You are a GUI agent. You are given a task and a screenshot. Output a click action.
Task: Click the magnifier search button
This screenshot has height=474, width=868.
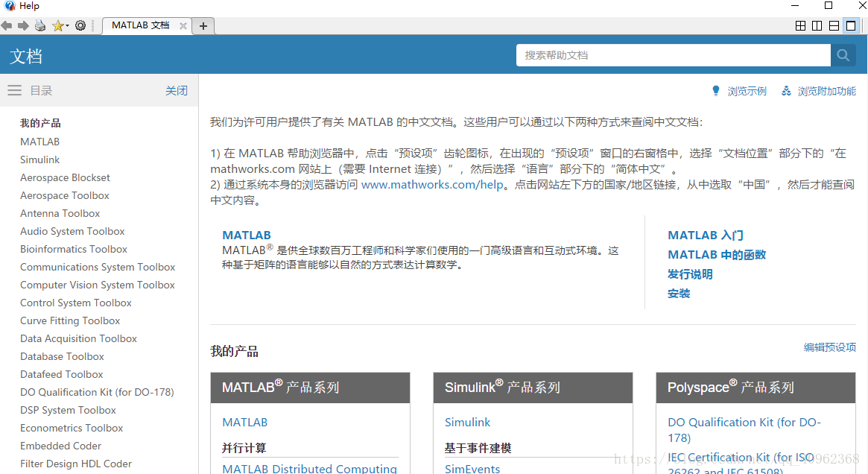[x=843, y=55]
